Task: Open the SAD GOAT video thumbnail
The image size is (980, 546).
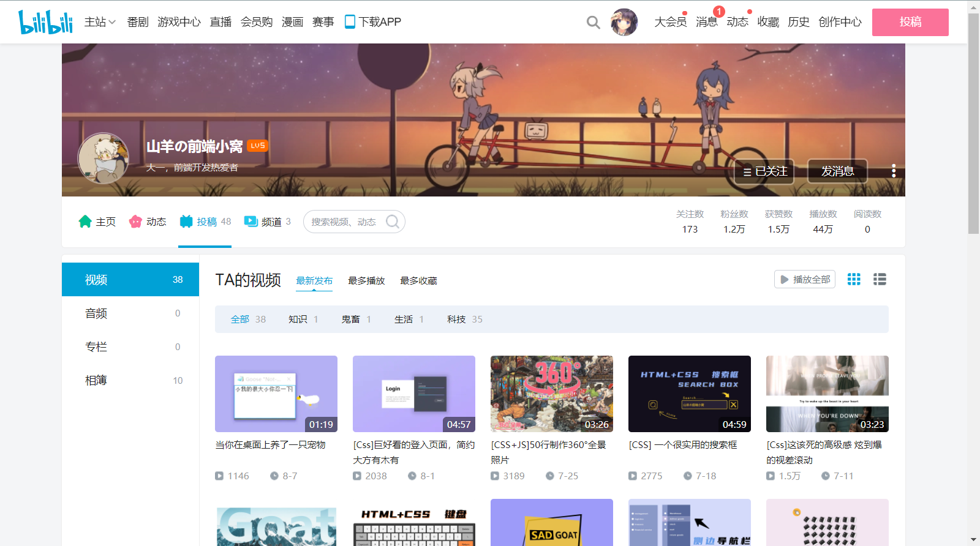Action: 552,522
